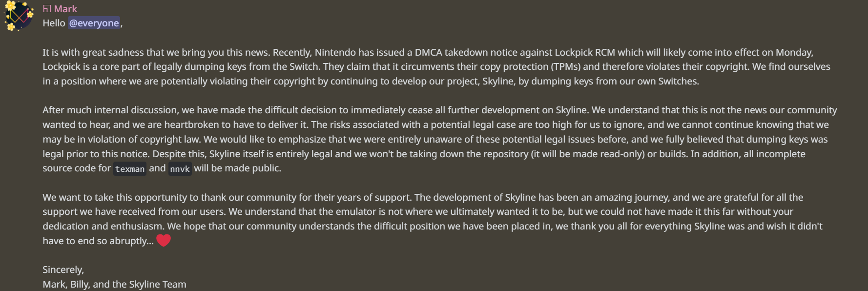
Task: Click the username Mark in the header
Action: pyautogui.click(x=65, y=9)
